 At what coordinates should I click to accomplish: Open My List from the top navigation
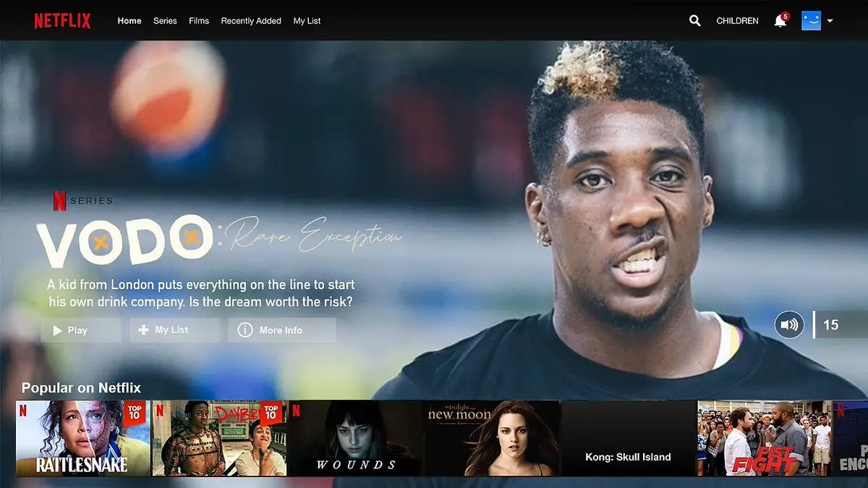click(307, 21)
